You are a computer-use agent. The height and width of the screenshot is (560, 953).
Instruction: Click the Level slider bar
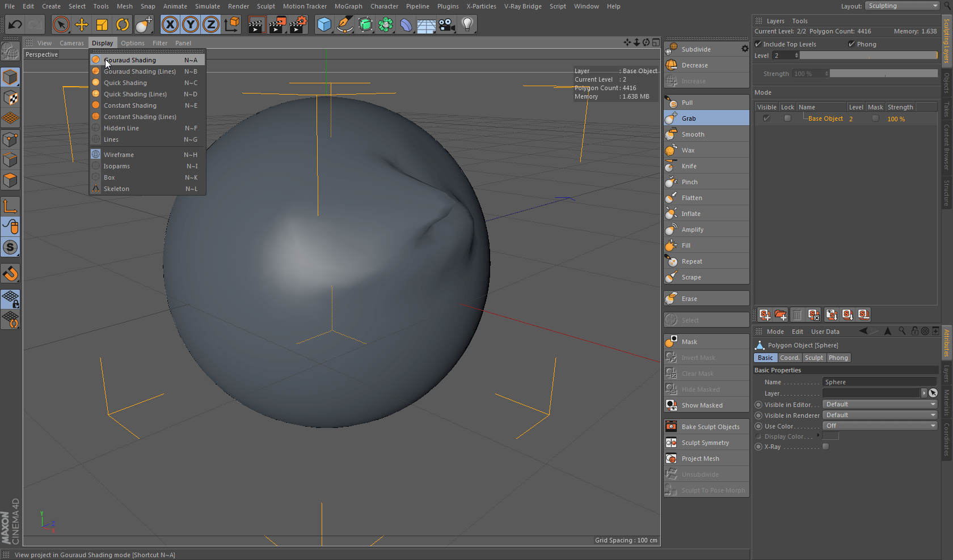(x=868, y=56)
